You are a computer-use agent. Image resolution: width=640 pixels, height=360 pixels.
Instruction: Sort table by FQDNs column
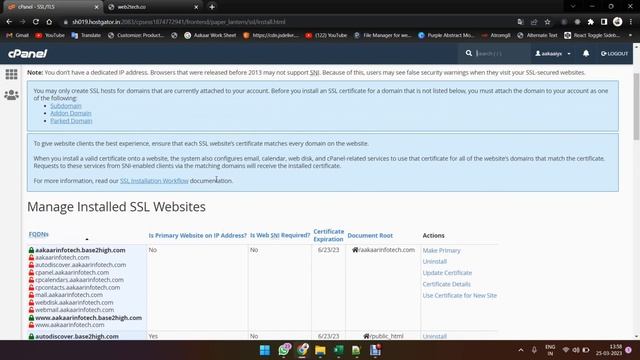click(38, 234)
